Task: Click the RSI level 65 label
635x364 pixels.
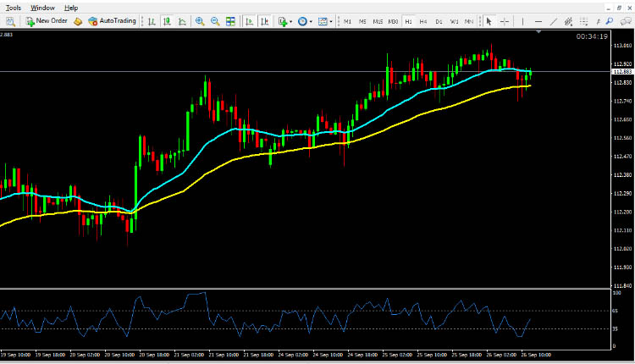Action: coord(616,311)
